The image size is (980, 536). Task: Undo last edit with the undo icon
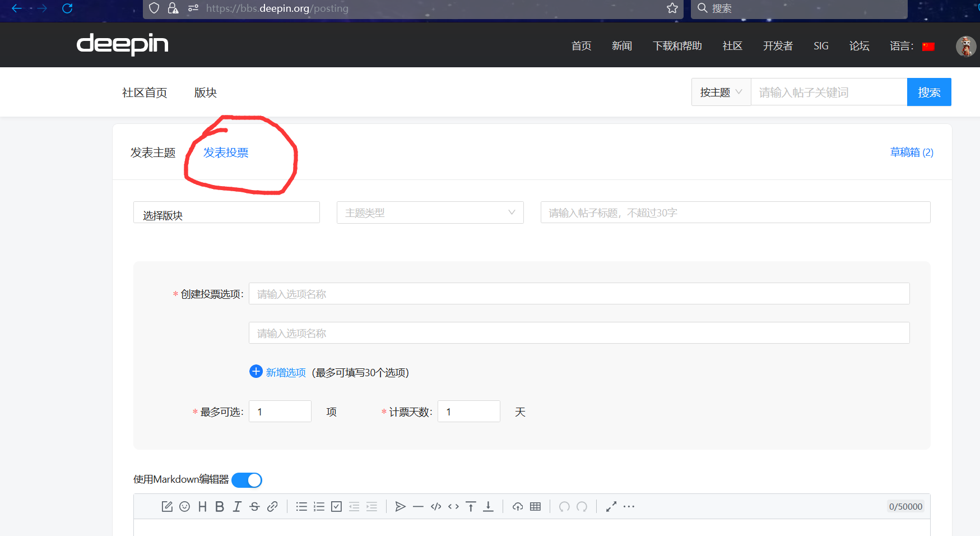[x=564, y=506]
